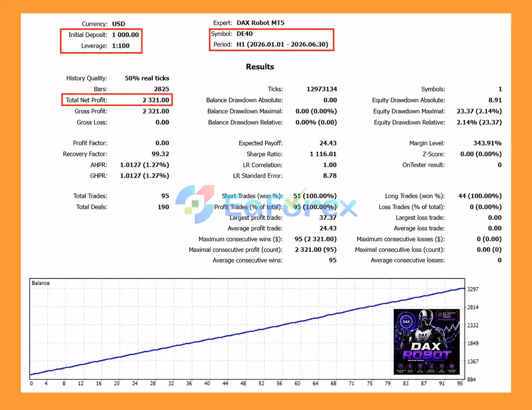This screenshot has height=410, width=532.
Task: Click the Equity Drawdown Maximal value
Action: click(479, 111)
